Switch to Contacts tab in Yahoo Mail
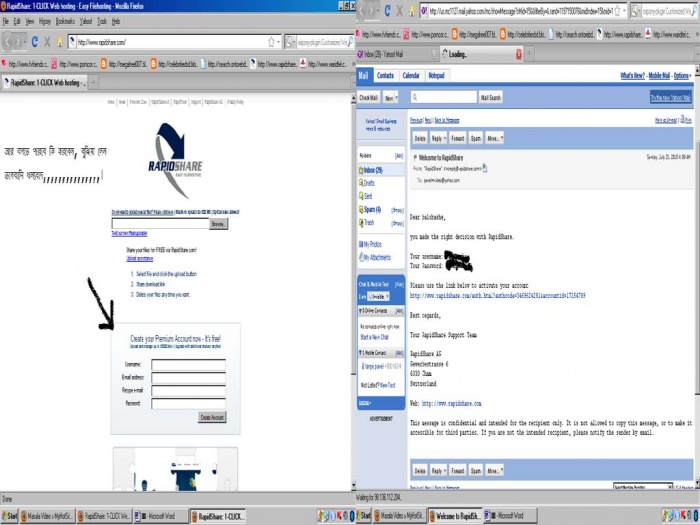 pyautogui.click(x=385, y=75)
